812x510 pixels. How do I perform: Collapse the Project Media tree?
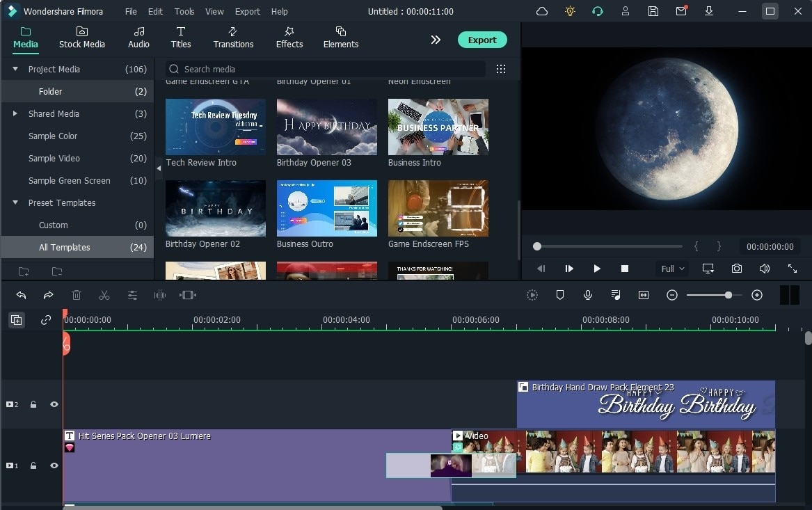point(15,69)
